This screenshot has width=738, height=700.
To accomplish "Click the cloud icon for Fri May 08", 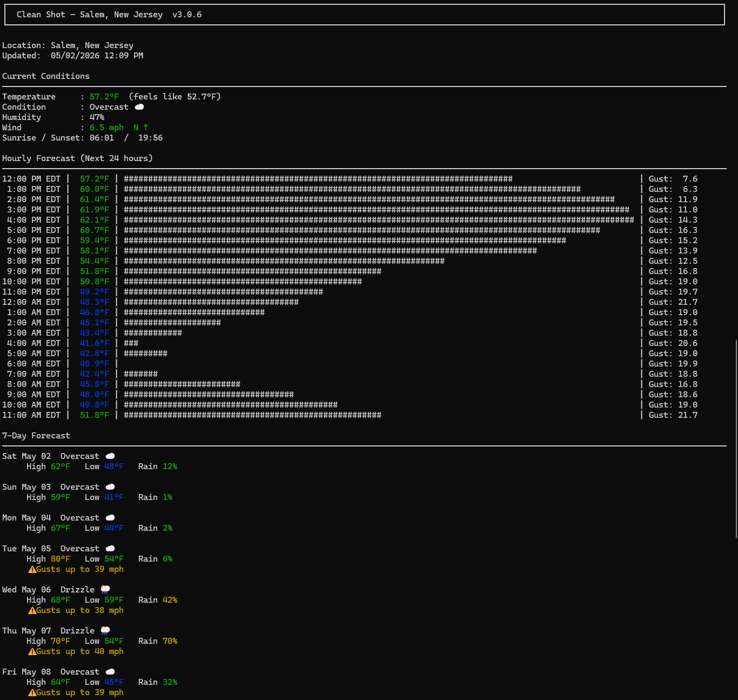I will pos(110,672).
